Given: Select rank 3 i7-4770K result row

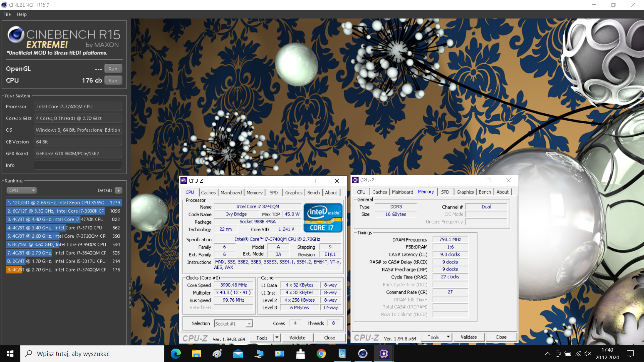Looking at the screenshot, I should 63,219.
